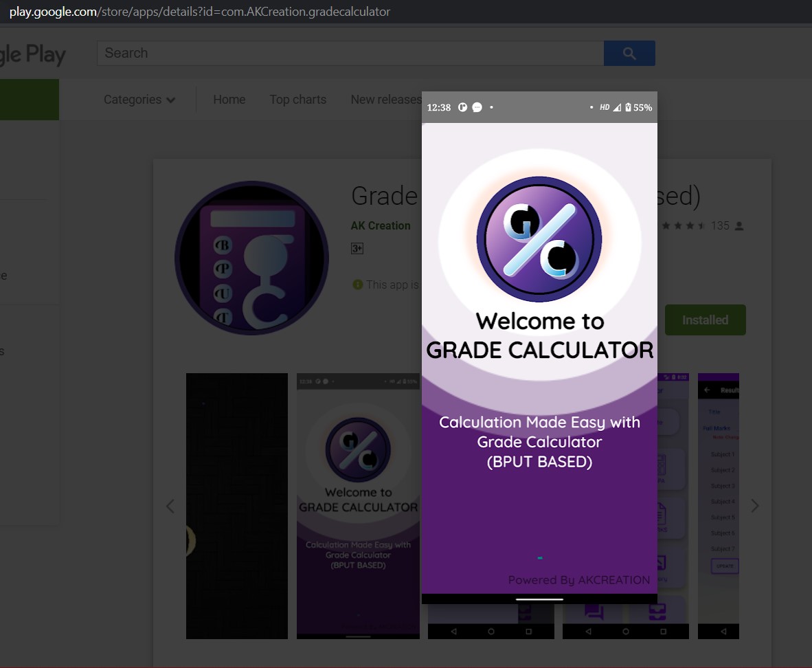
Task: Click the Google Play logo
Action: tap(32, 54)
